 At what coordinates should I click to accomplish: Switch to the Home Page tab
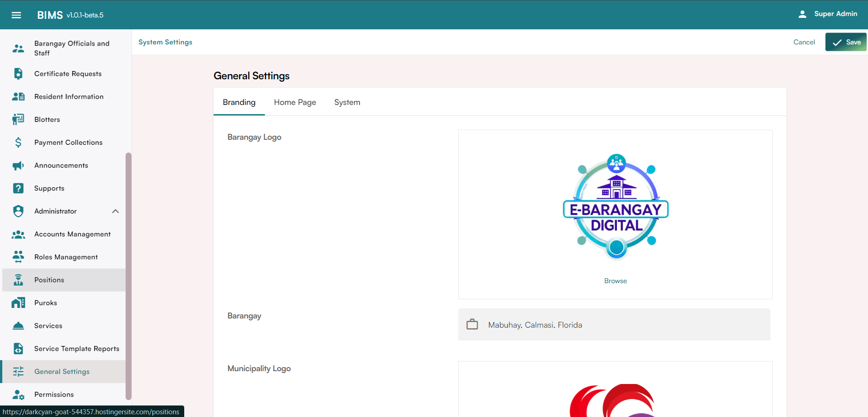[295, 102]
